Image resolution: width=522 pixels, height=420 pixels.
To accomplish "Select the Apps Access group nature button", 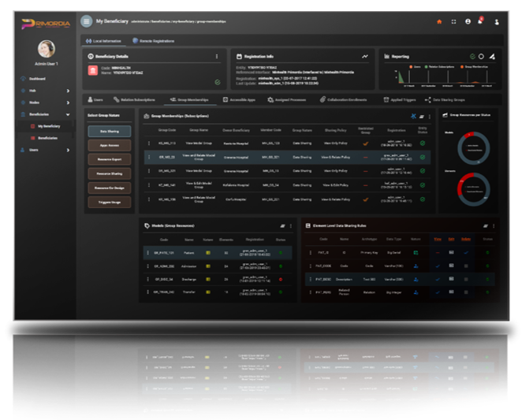I will click(x=110, y=145).
